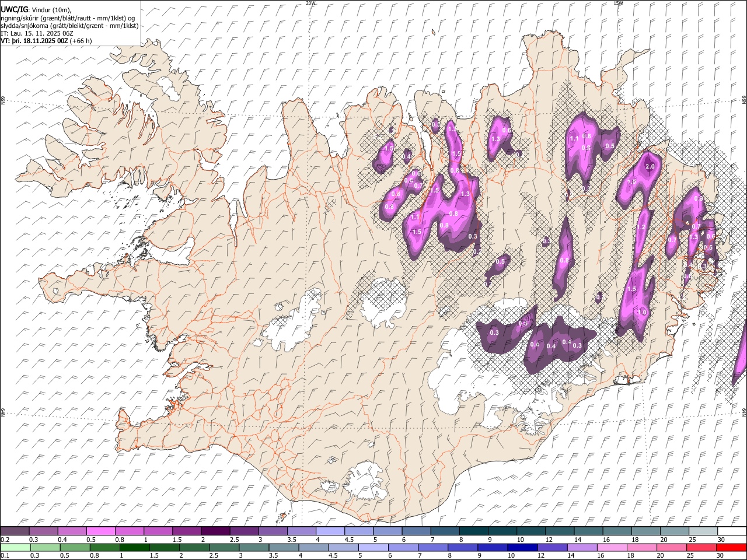
Task: Click the '2.0' precipitation value on the map
Action: pos(651,166)
